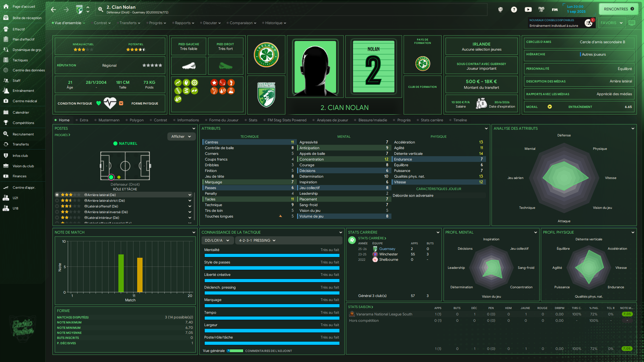The width and height of the screenshot is (644, 362).
Task: Select Arrière latéral (Dé) role radio
Action: pos(57,195)
